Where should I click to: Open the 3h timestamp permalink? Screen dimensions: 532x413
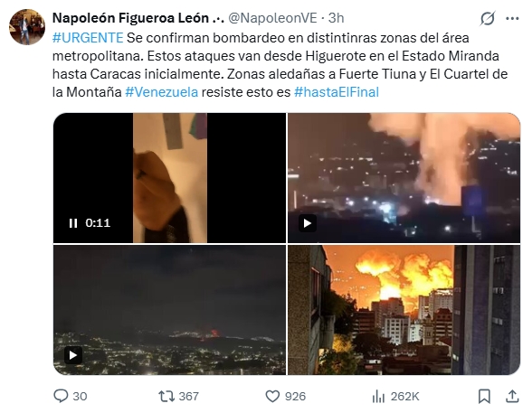click(x=336, y=18)
